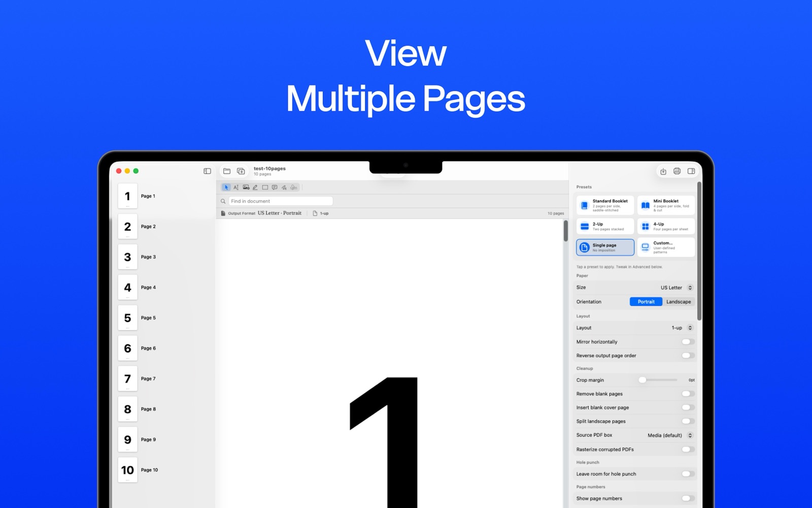This screenshot has width=812, height=508.
Task: Click the Custom preset icon
Action: (x=645, y=247)
